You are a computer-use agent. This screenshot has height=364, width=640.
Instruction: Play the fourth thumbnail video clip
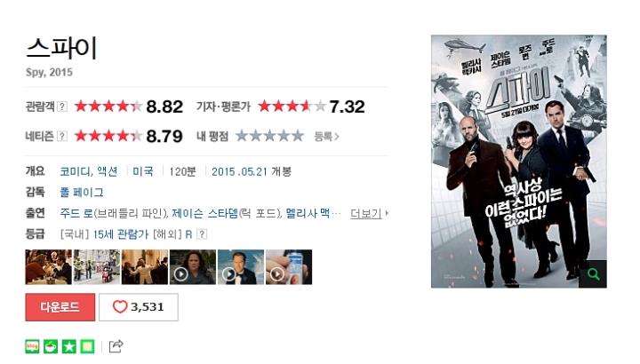click(193, 267)
